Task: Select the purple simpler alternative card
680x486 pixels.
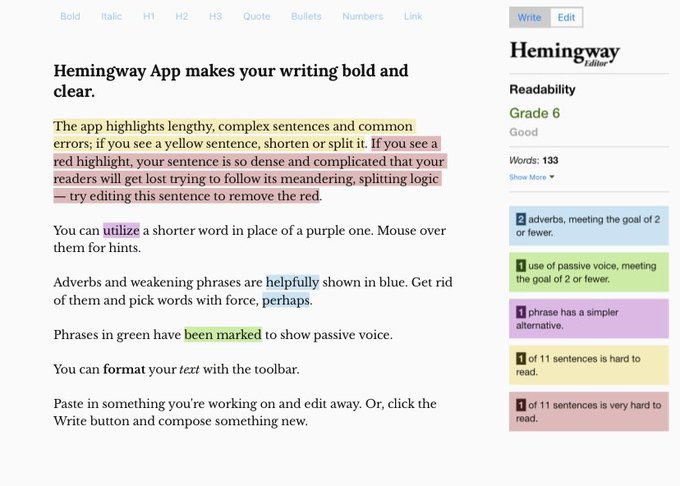Action: pos(589,319)
